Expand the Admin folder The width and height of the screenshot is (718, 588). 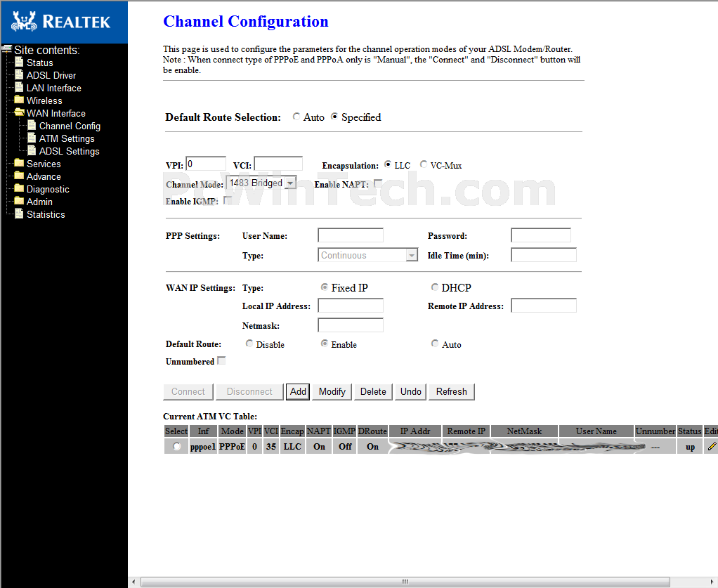click(x=39, y=202)
